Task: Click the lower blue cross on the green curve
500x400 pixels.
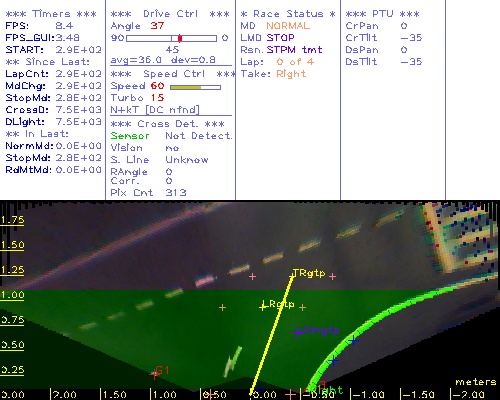Action: 333,360
